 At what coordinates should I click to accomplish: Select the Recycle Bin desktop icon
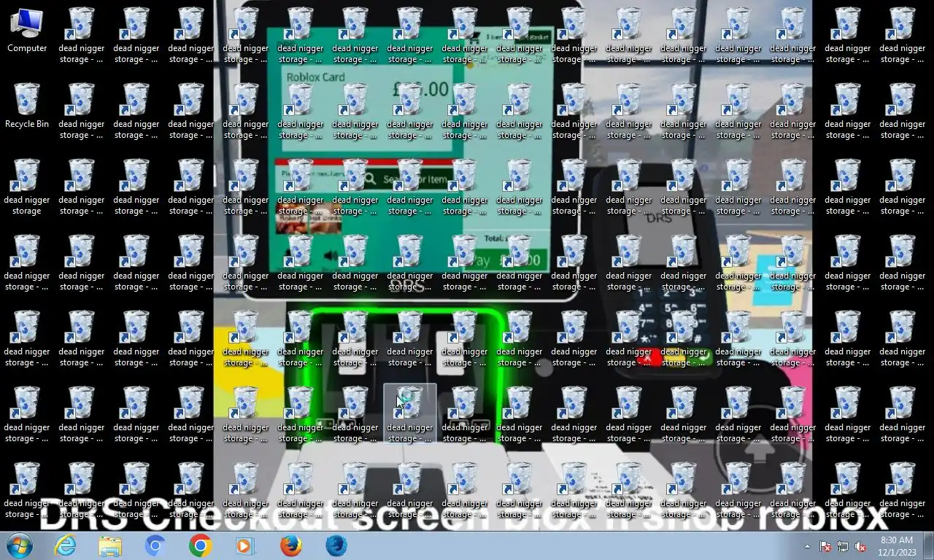27,106
